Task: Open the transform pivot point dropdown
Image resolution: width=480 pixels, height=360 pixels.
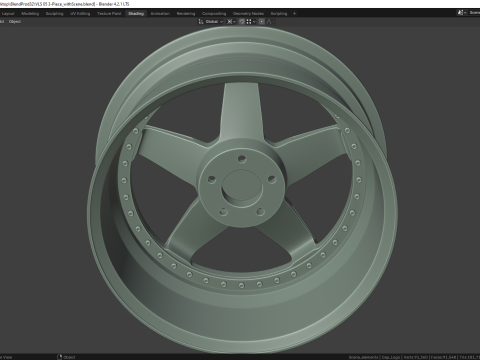Action: coord(231,22)
